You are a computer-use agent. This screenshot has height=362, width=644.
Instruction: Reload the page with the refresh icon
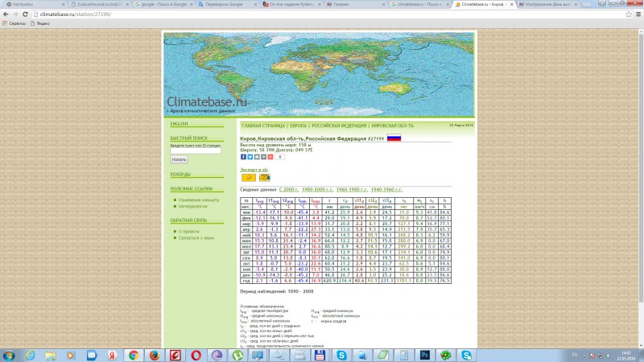[x=25, y=14]
